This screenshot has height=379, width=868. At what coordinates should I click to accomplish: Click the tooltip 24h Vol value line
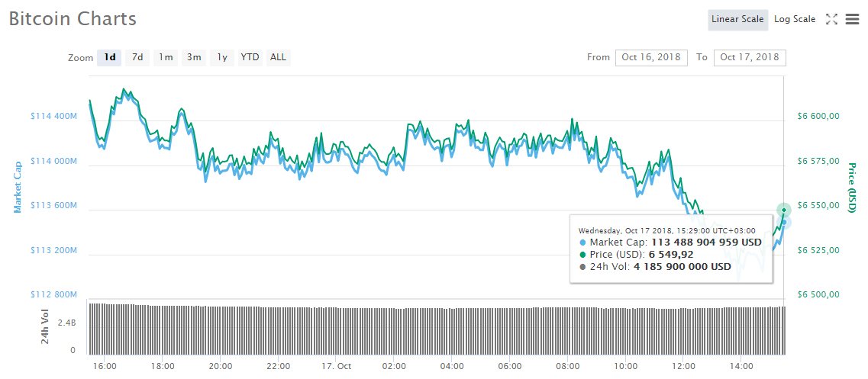pyautogui.click(x=654, y=267)
